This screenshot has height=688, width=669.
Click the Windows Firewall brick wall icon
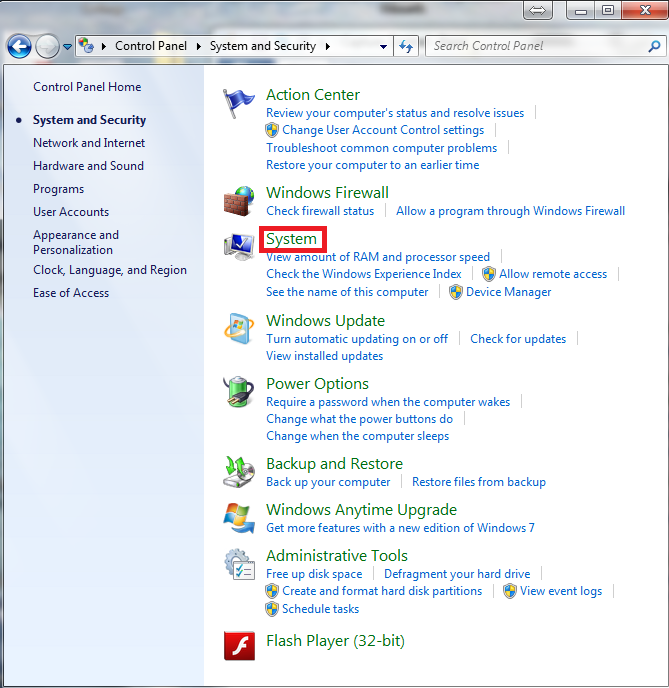239,201
